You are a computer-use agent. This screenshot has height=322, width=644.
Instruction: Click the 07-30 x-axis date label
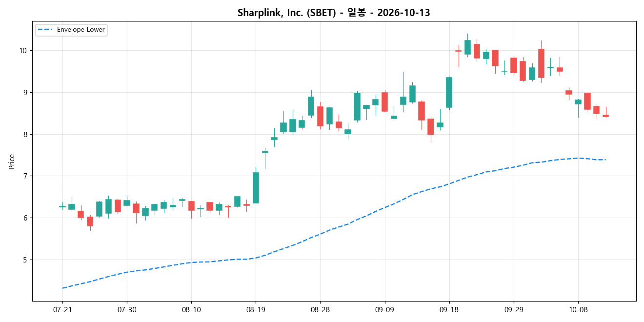click(x=127, y=310)
